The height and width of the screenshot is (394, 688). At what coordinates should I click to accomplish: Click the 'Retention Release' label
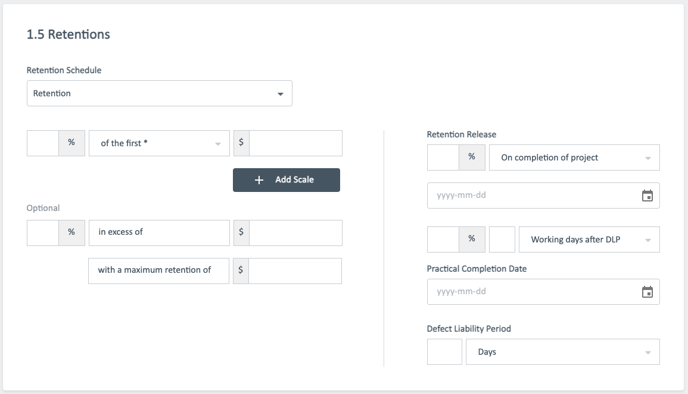point(461,134)
